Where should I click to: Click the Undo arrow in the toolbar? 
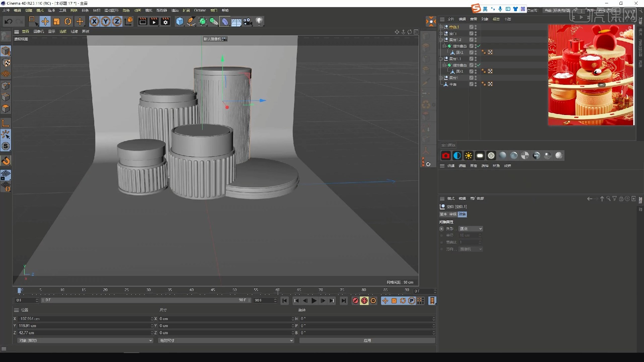pyautogui.click(x=8, y=21)
